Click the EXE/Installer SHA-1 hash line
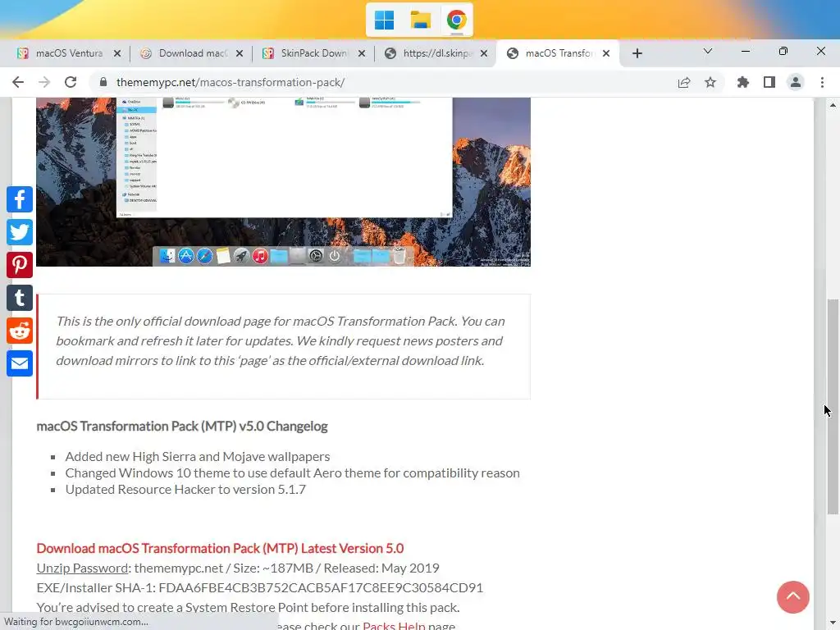 (x=260, y=587)
